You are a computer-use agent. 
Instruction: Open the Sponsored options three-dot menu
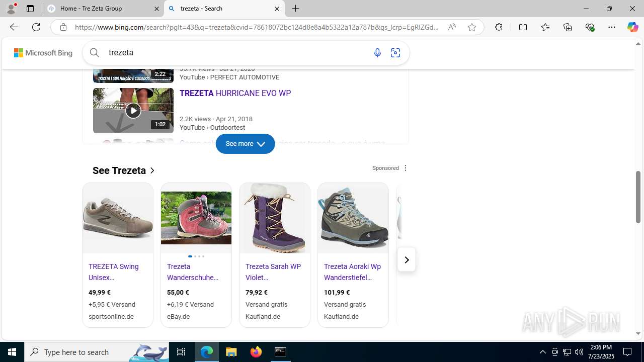click(x=406, y=168)
